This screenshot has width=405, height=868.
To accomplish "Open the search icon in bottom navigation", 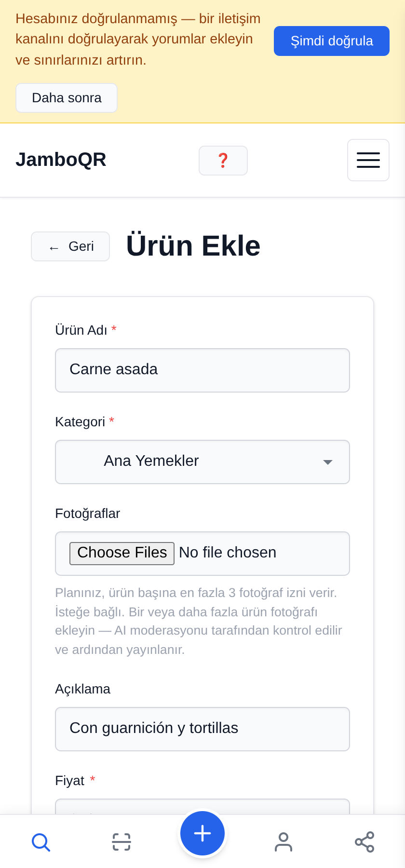I will pos(41,842).
